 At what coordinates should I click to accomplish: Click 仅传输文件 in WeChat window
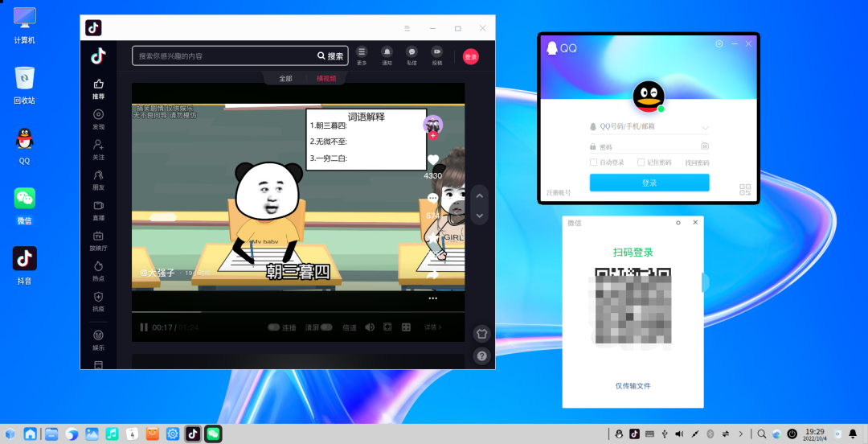[633, 386]
